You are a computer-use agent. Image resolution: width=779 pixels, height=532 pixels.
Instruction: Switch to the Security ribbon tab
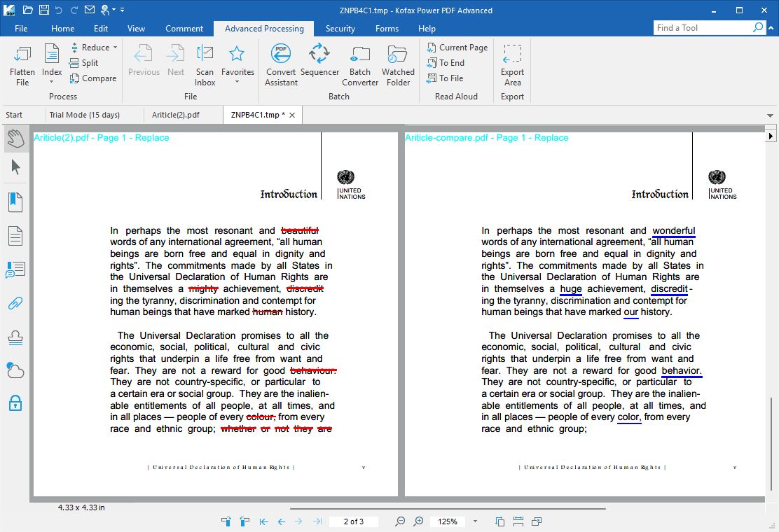[340, 29]
